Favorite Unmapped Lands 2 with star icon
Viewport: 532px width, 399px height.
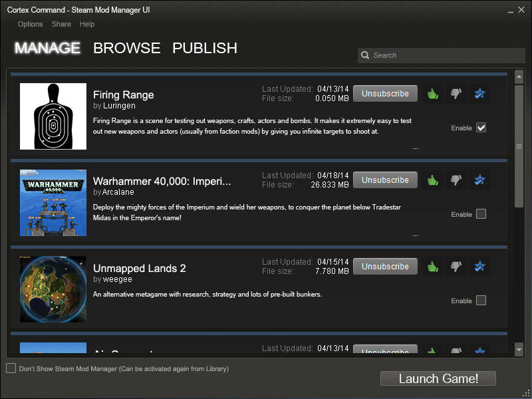[479, 267]
